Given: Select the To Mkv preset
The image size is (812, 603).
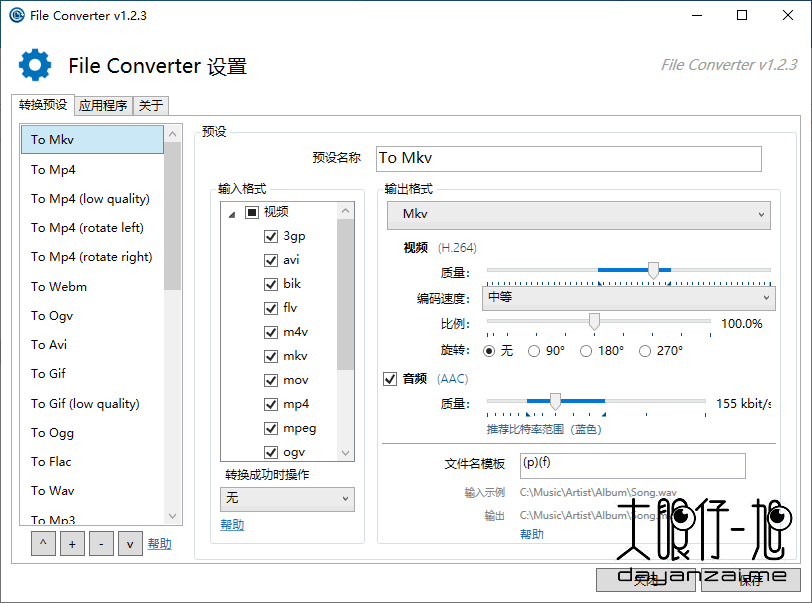Looking at the screenshot, I should click(x=92, y=139).
